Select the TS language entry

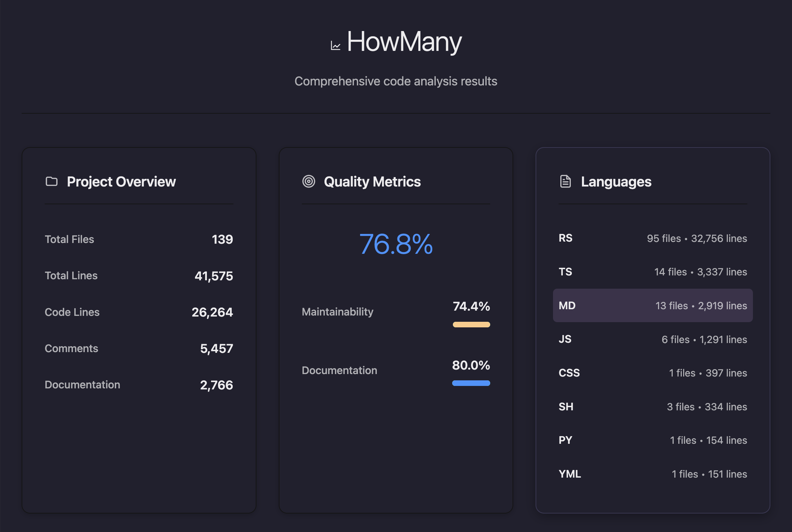652,272
